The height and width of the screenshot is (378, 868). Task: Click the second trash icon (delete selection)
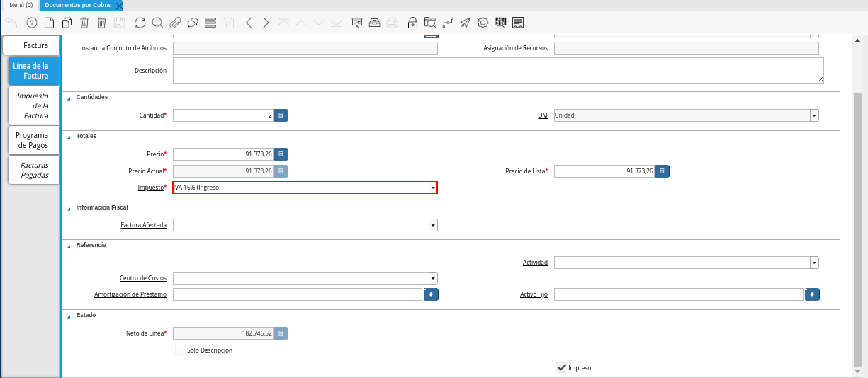(x=101, y=23)
